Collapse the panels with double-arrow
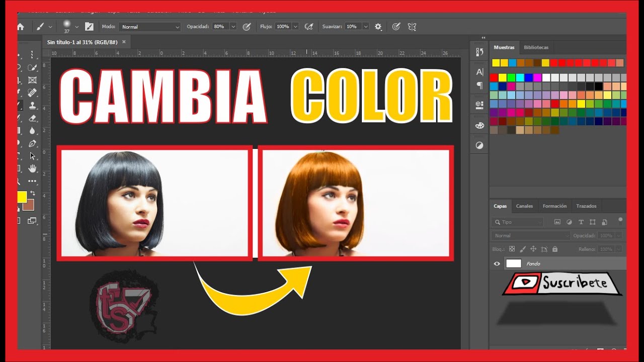This screenshot has height=362, width=644. [484, 38]
